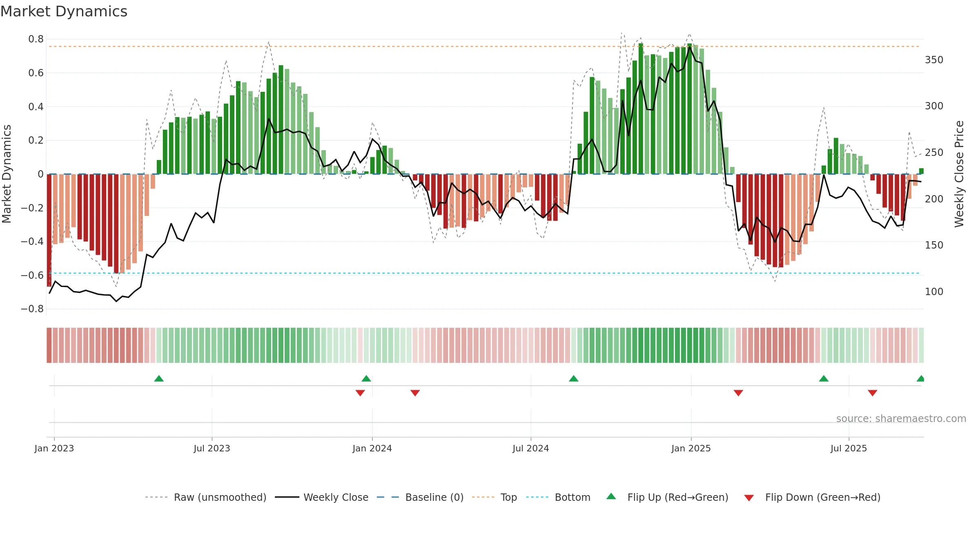The image size is (980, 551).
Task: Toggle the Flip Up (Red→Green) legend entry
Action: point(667,497)
